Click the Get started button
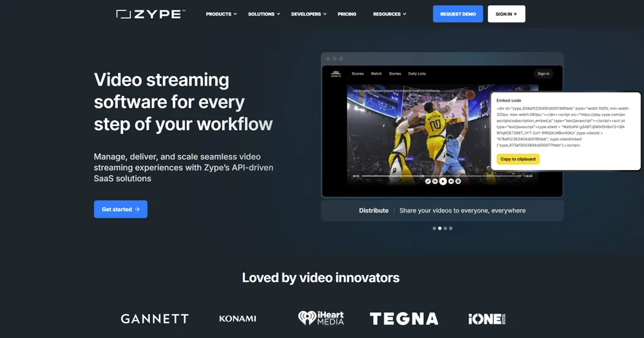The width and height of the screenshot is (644, 338). (120, 209)
